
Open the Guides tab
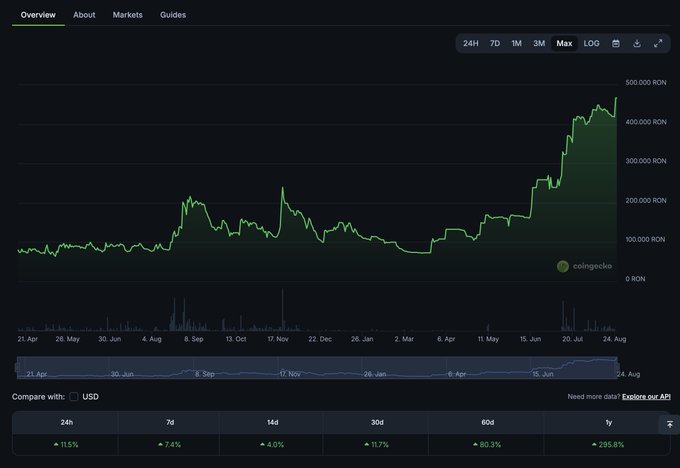click(x=173, y=15)
